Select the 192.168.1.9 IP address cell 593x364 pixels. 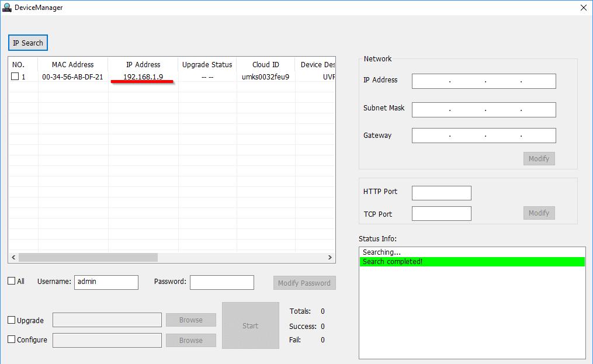tap(143, 77)
